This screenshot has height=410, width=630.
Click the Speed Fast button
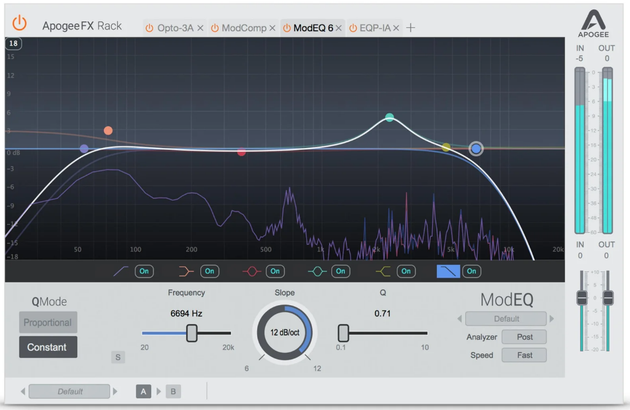(524, 355)
